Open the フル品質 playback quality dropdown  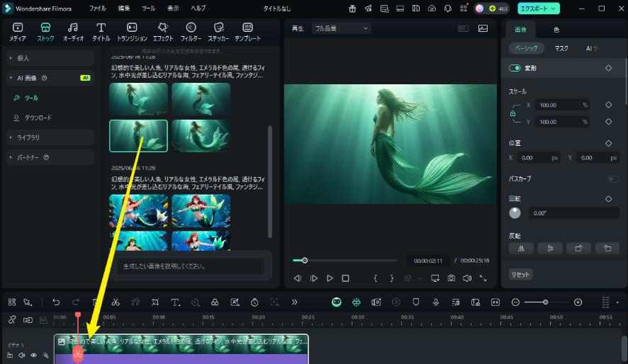pyautogui.click(x=341, y=28)
